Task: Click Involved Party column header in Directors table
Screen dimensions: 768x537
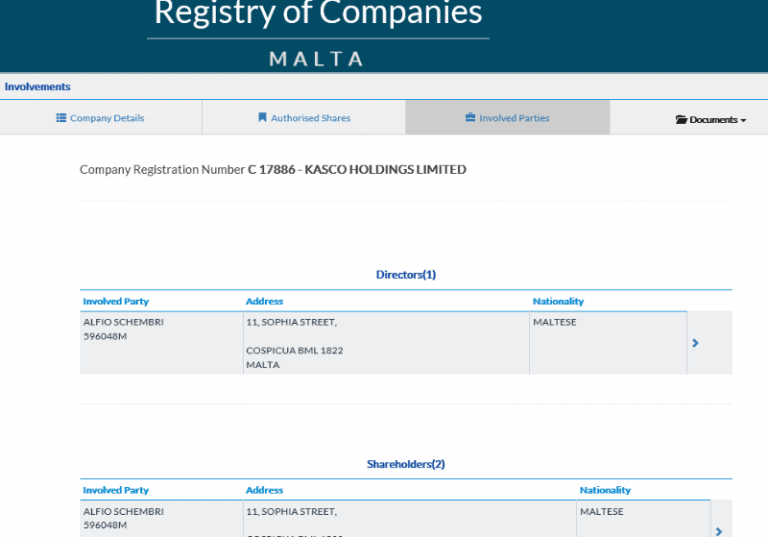Action: (x=116, y=301)
